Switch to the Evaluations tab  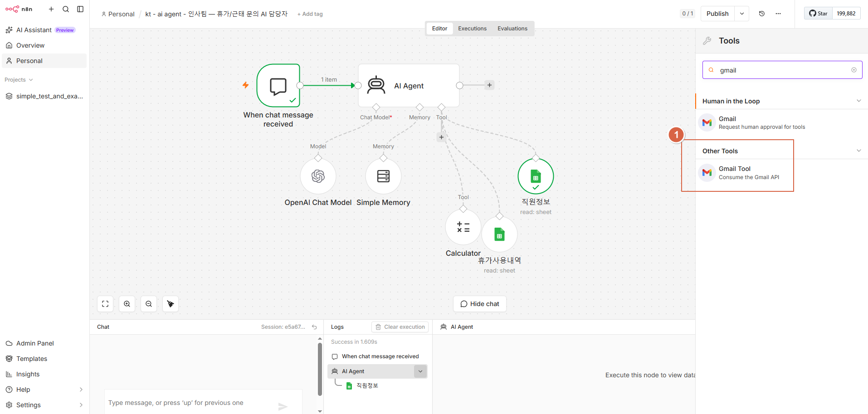click(x=512, y=29)
